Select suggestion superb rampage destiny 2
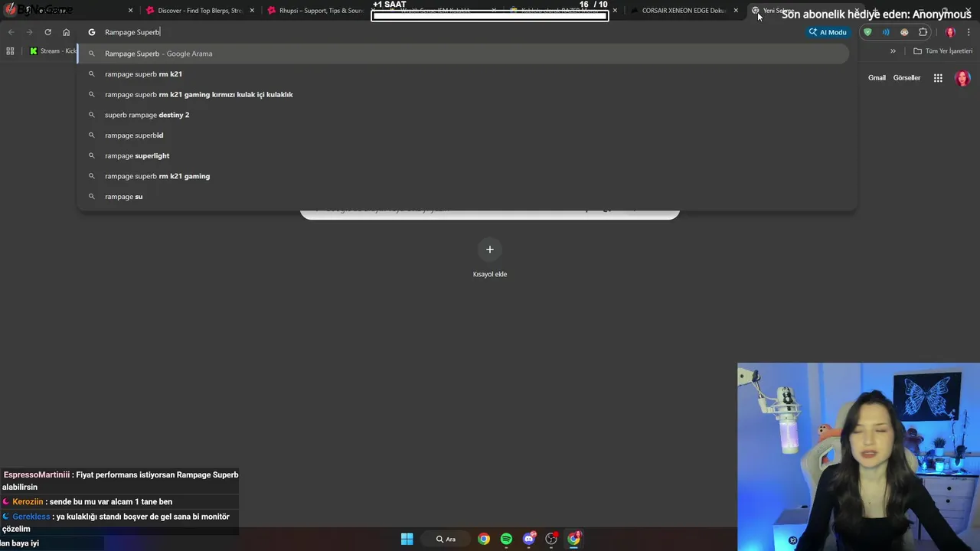 pos(463,115)
